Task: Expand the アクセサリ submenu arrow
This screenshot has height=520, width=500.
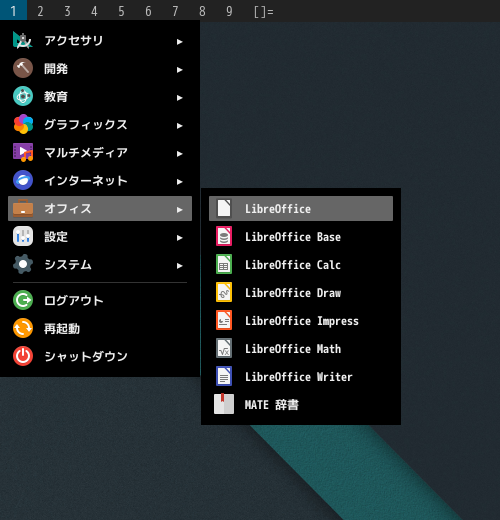Action: pos(180,42)
